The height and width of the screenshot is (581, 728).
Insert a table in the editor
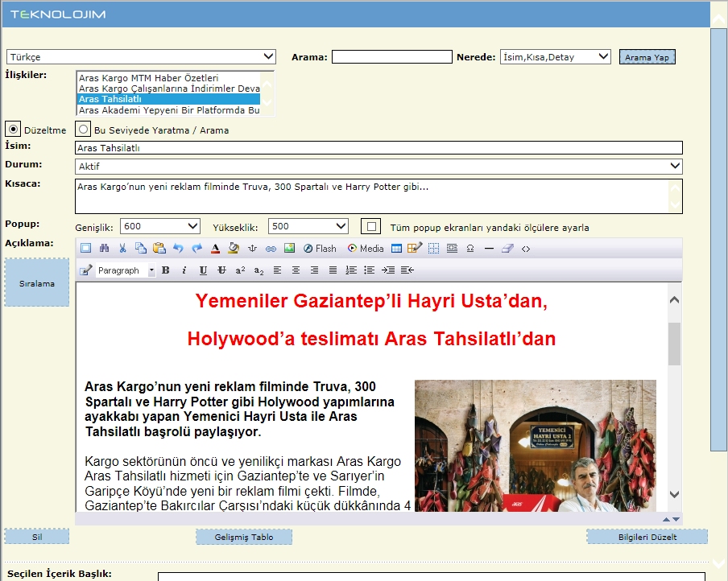click(396, 249)
